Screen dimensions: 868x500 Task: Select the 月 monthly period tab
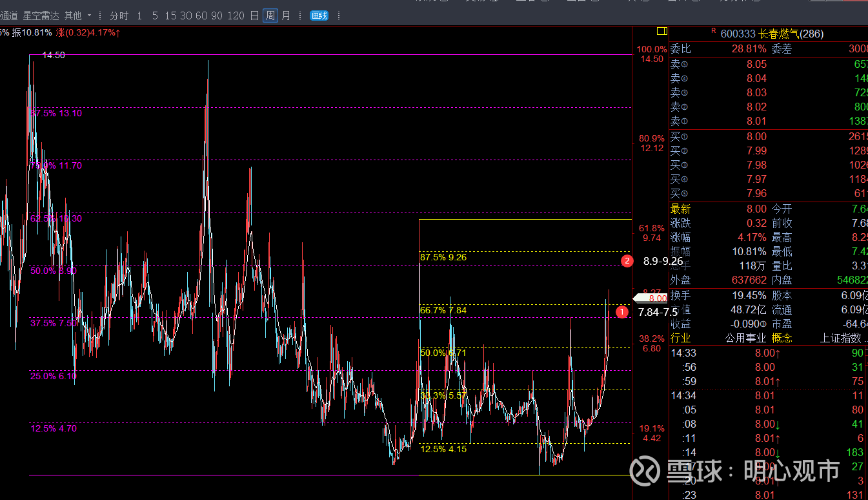(x=286, y=16)
